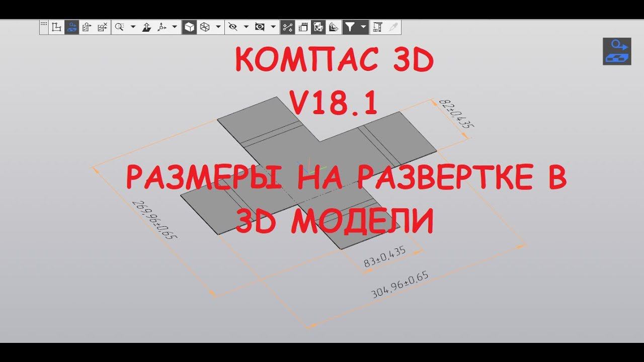Expand the dropdown next to crossed camera icon
Image resolution: width=644 pixels, height=362 pixels.
pyautogui.click(x=273, y=27)
